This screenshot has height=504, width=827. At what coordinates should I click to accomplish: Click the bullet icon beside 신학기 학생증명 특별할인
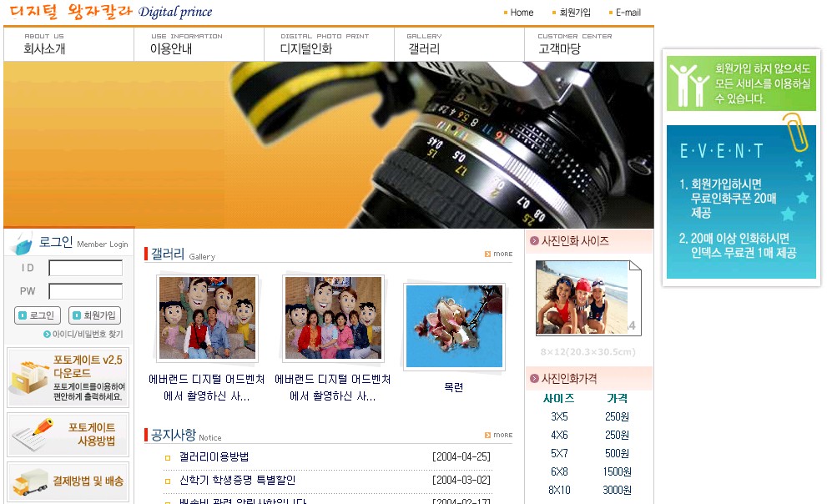(168, 481)
